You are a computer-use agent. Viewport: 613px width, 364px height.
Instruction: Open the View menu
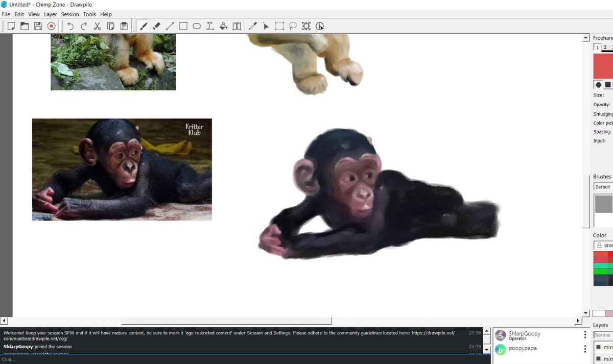34,14
